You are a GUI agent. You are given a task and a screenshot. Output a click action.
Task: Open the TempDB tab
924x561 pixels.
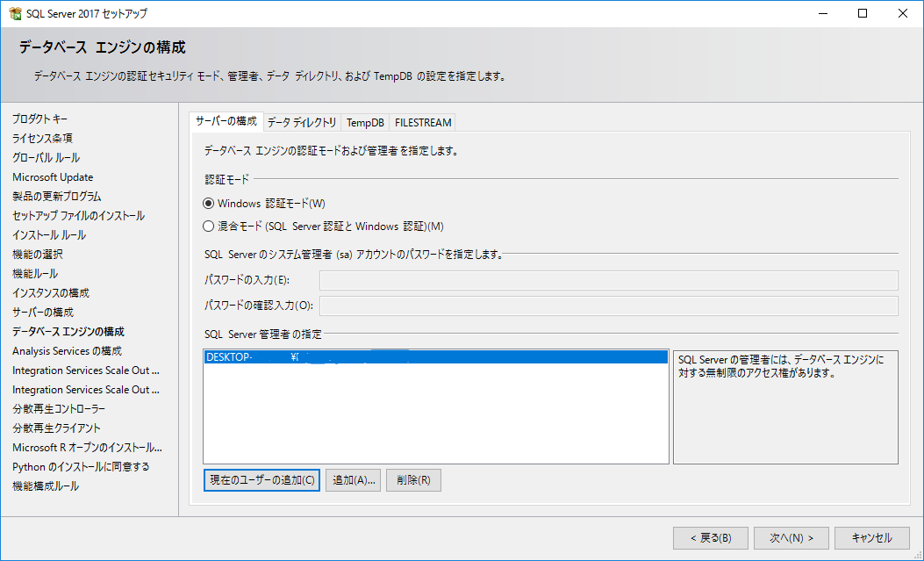point(364,122)
